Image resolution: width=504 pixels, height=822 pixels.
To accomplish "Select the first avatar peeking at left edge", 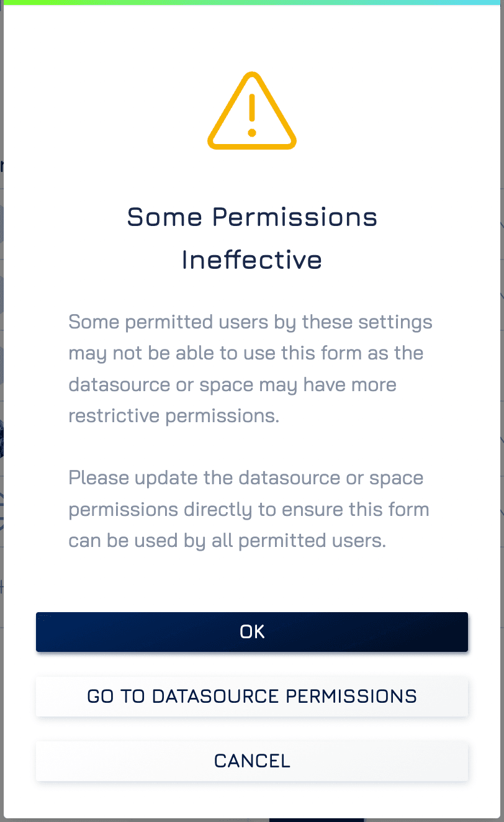I will point(2,224).
